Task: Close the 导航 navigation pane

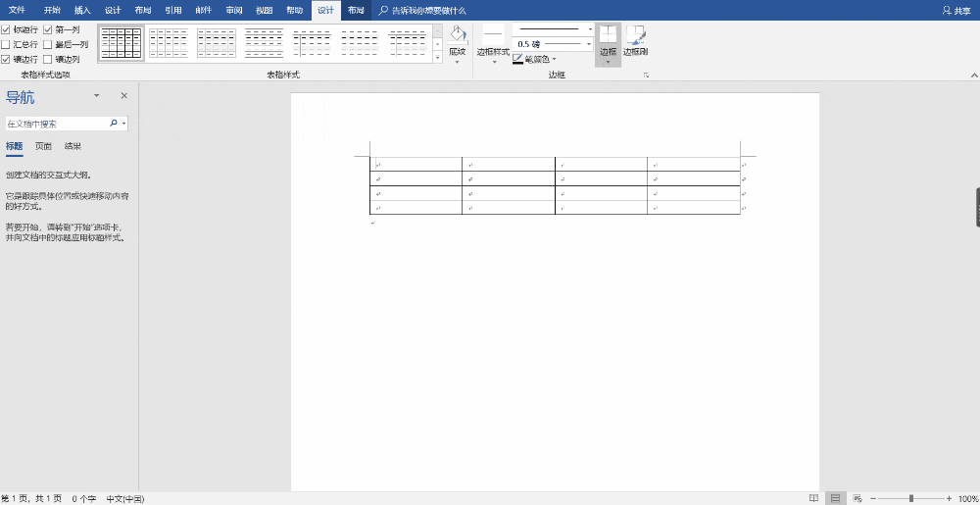Action: coord(123,96)
